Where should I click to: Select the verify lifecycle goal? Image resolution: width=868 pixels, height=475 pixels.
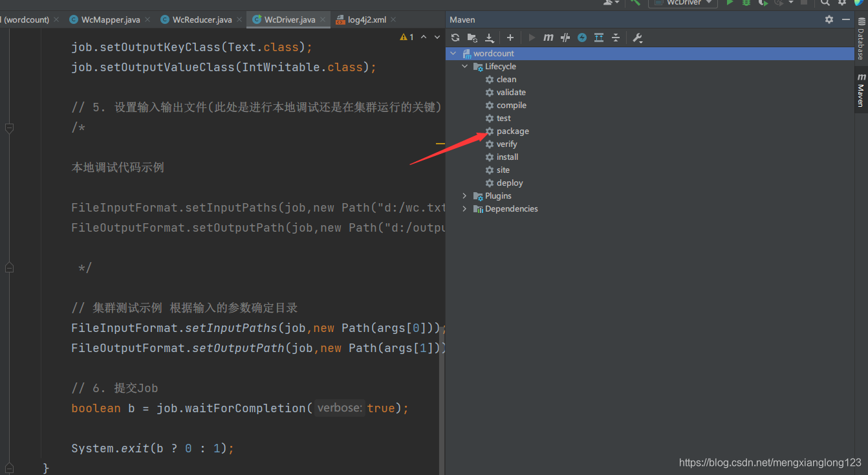pos(506,144)
